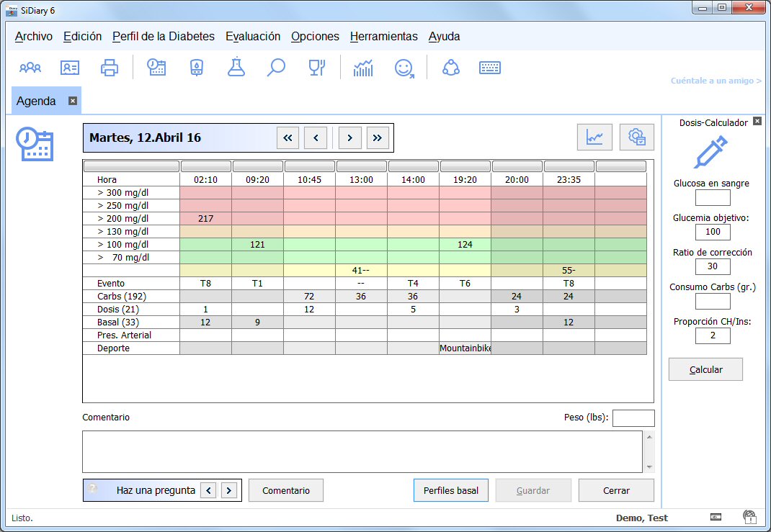
Task: Click the statistics chart toolbar icon
Action: [x=363, y=68]
